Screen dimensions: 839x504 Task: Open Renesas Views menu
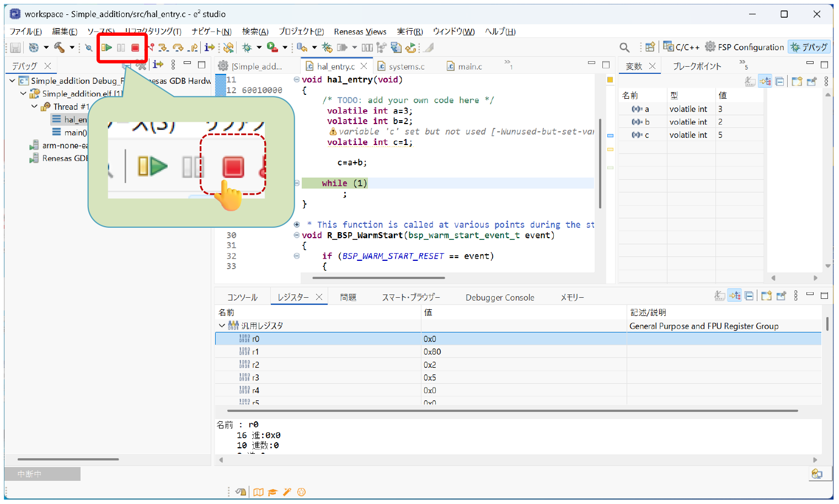point(360,31)
